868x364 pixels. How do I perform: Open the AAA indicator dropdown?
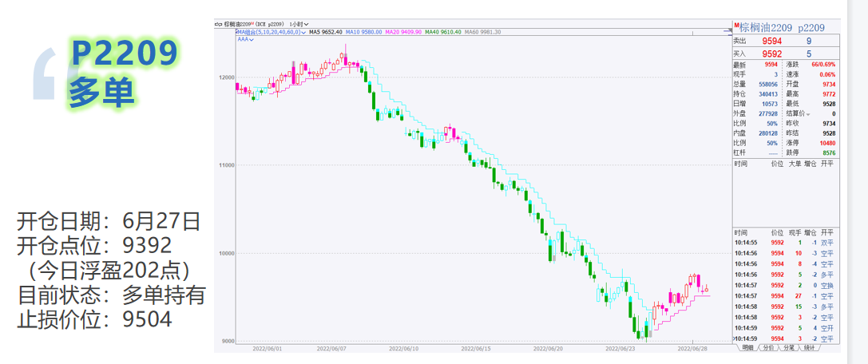(x=245, y=40)
